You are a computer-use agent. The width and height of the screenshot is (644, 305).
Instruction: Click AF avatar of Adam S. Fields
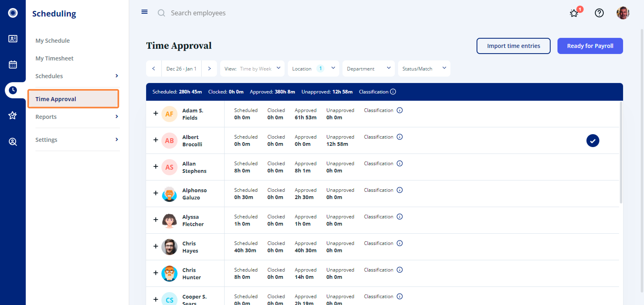[x=169, y=114]
